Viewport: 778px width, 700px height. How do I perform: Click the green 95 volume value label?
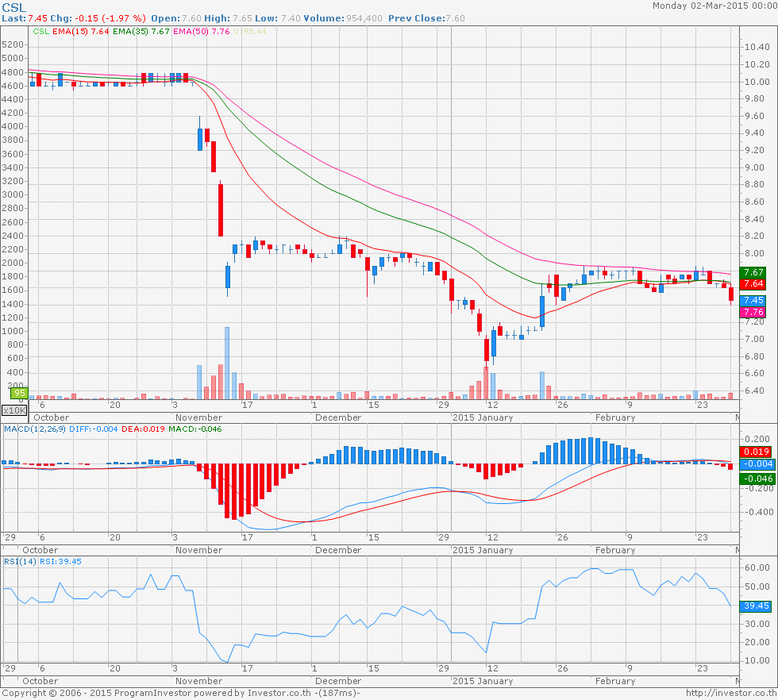point(19,393)
